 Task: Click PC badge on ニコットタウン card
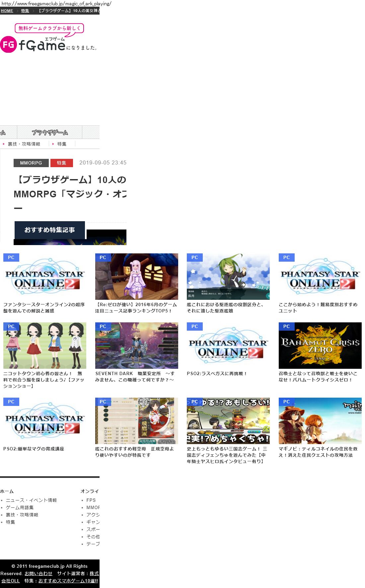pos(11,326)
